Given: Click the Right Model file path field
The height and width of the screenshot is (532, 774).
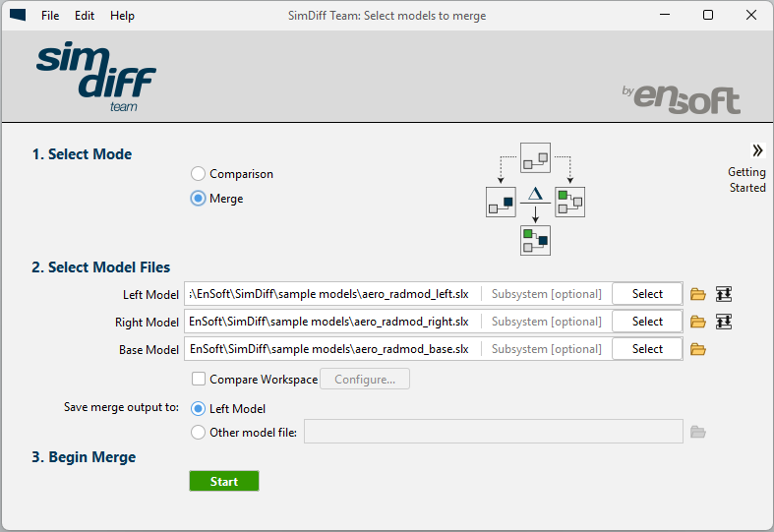Looking at the screenshot, I should pyautogui.click(x=332, y=322).
